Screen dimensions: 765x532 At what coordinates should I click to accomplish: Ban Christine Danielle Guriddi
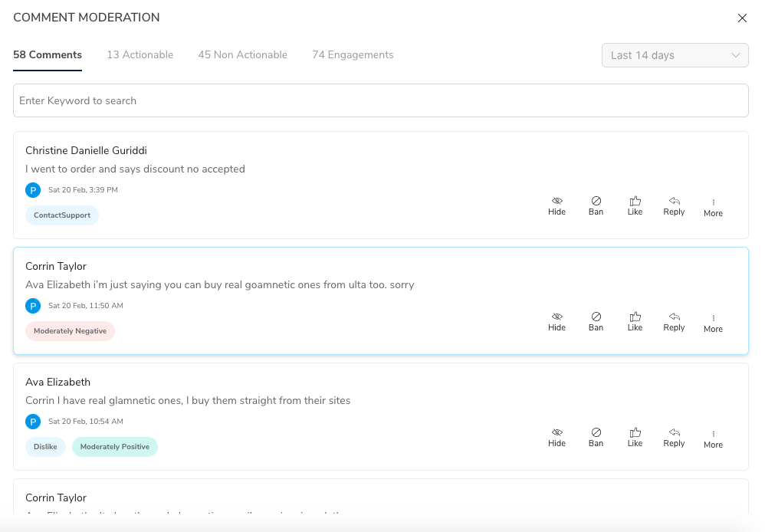click(596, 206)
